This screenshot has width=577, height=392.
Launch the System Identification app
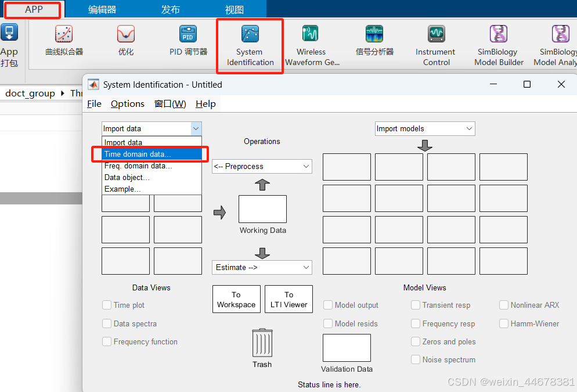(x=250, y=46)
